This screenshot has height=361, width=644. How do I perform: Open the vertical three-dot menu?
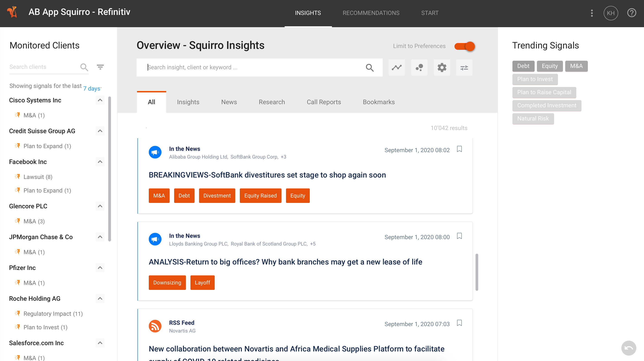[591, 13]
